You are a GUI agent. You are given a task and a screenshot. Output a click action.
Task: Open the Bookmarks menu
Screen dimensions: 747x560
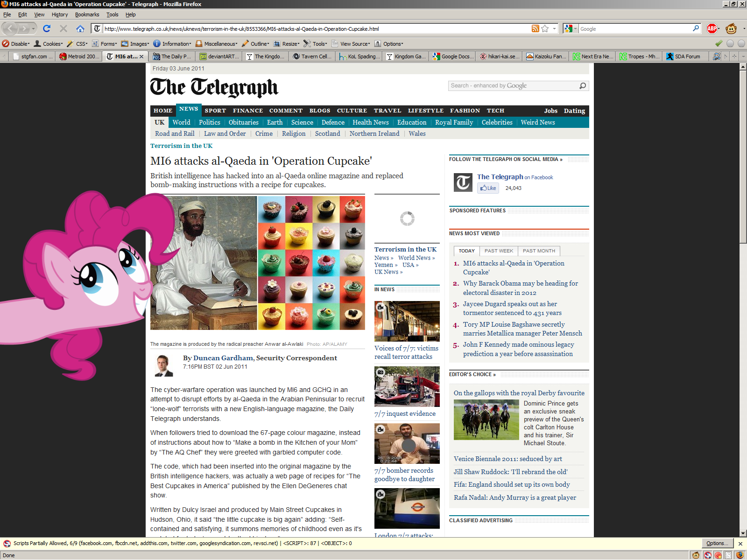coord(87,14)
